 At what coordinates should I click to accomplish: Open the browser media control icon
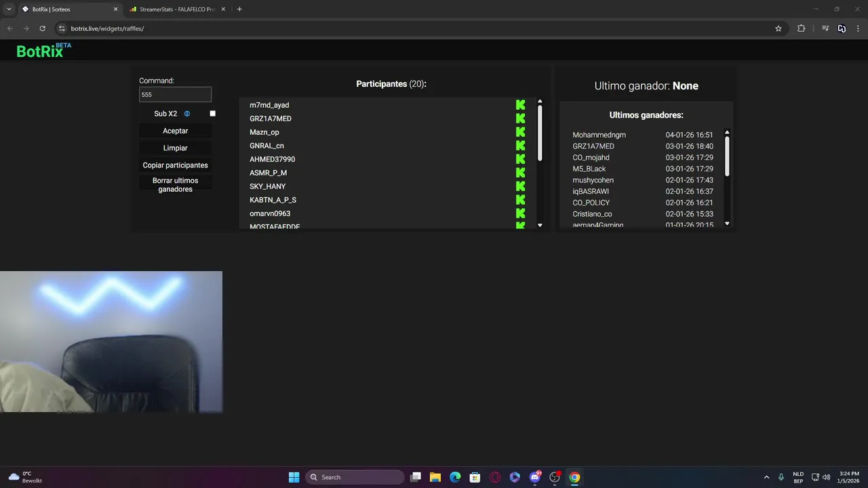[825, 28]
